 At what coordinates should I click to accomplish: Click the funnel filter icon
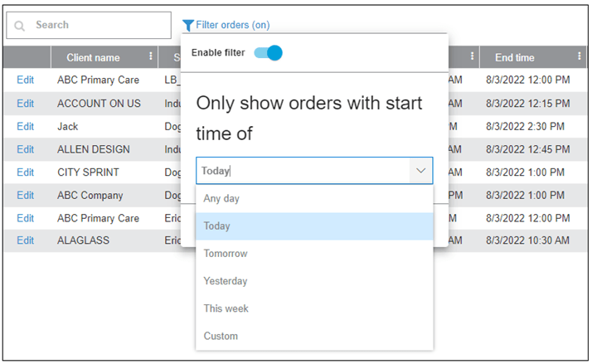[188, 26]
